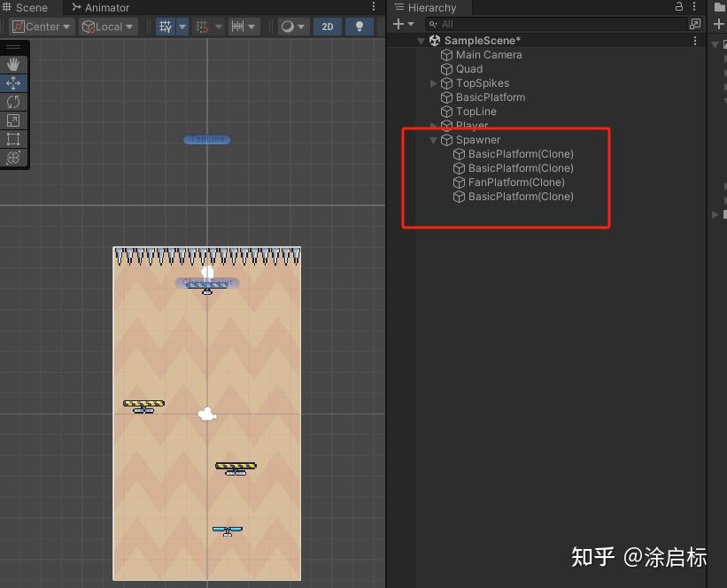Click the Hierarchy search field

pyautogui.click(x=554, y=24)
